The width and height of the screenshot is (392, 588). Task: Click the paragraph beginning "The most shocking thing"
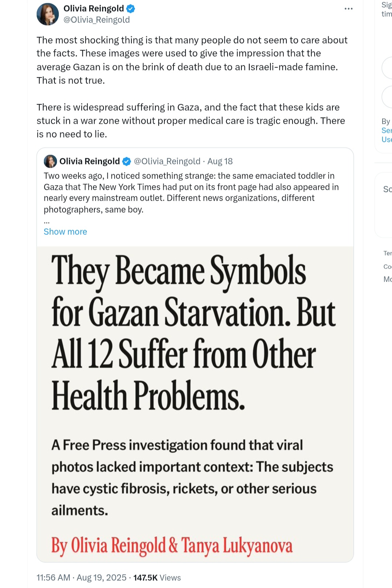point(192,60)
